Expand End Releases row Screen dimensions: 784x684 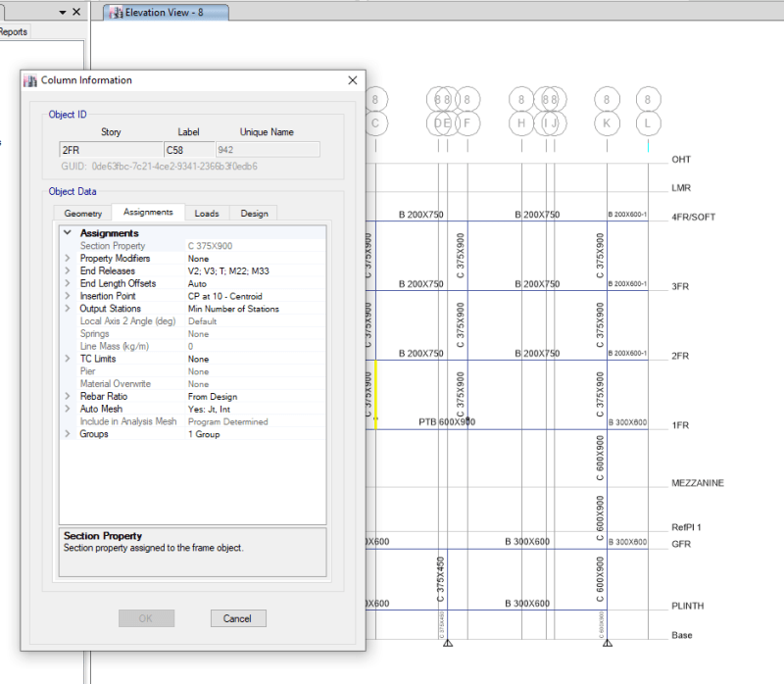68,270
